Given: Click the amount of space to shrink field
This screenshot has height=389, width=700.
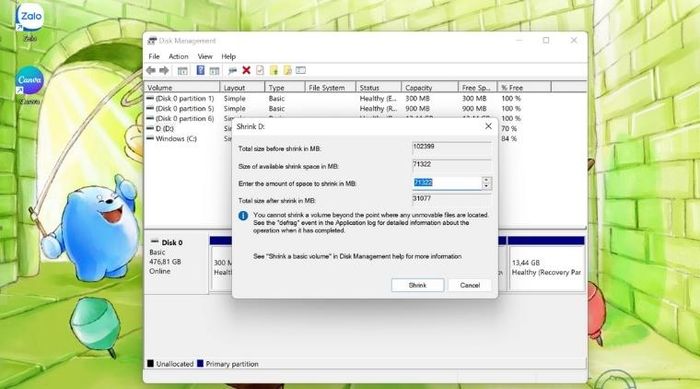Looking at the screenshot, I should (447, 183).
